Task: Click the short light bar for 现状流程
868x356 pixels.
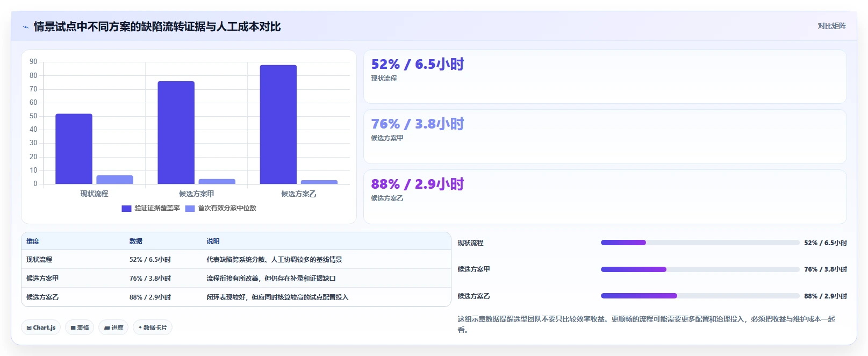Action: (114, 180)
